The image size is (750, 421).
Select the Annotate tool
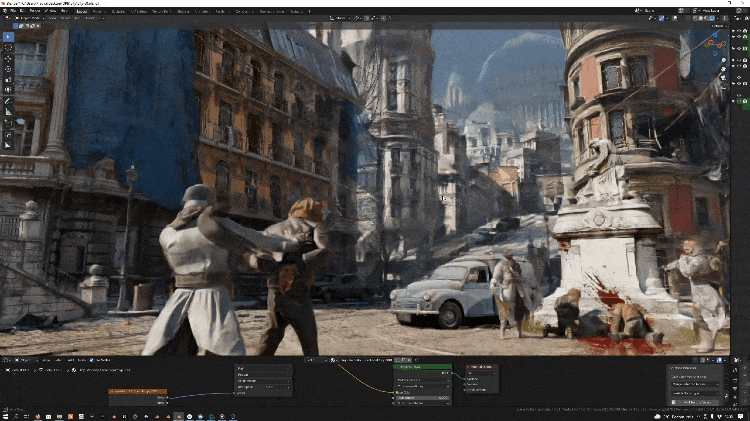click(8, 101)
